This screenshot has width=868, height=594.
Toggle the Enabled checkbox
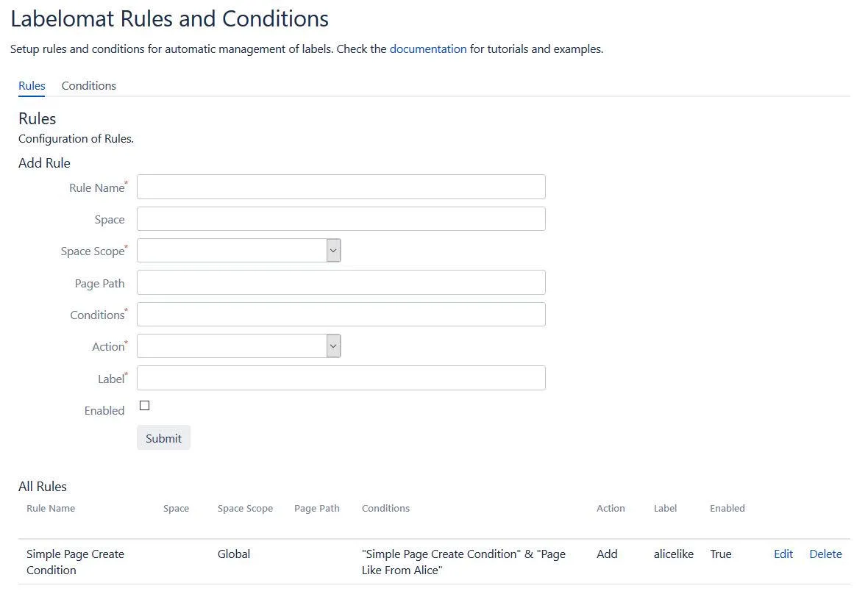[144, 405]
